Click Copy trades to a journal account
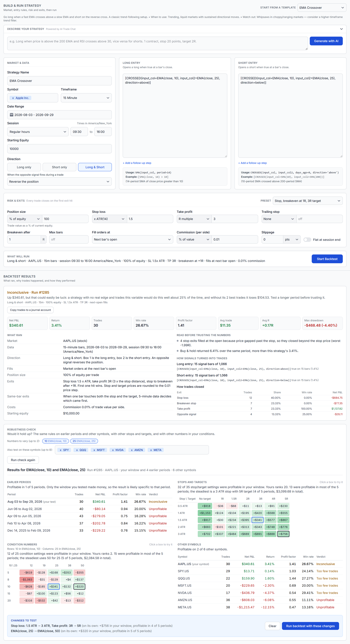The width and height of the screenshot is (350, 644). (30, 310)
